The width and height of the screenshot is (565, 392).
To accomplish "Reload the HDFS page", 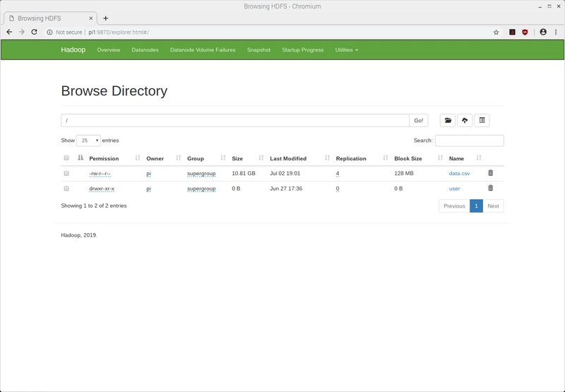I will (x=34, y=32).
